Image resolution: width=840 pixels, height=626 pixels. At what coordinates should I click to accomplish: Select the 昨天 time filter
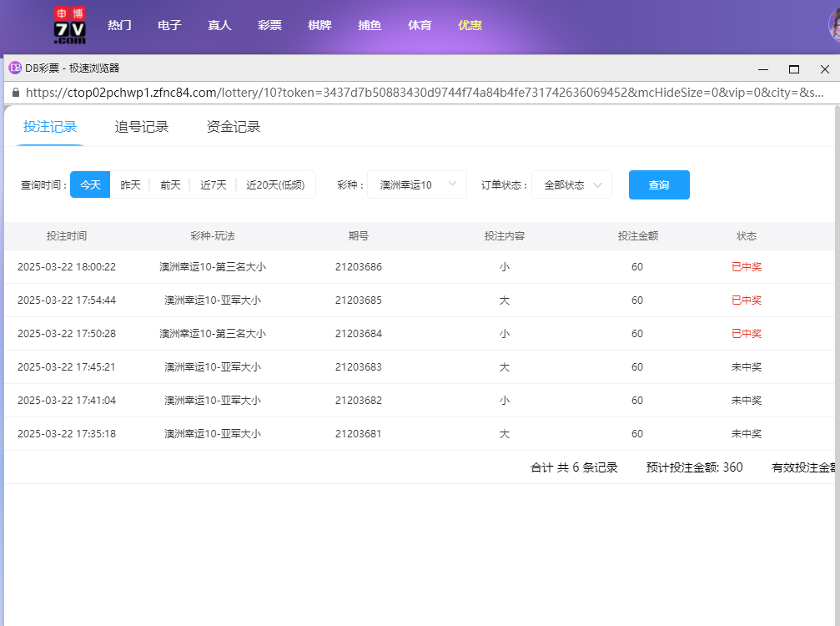coord(130,184)
